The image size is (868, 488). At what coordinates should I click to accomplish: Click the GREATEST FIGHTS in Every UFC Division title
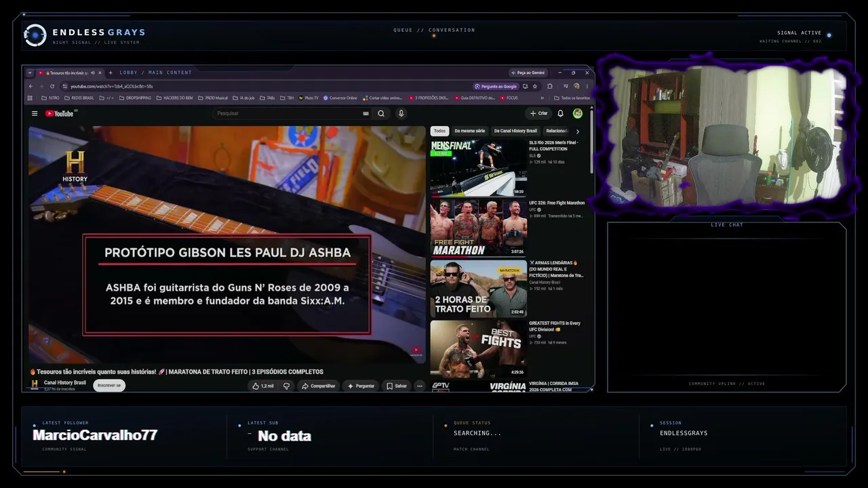tap(555, 326)
